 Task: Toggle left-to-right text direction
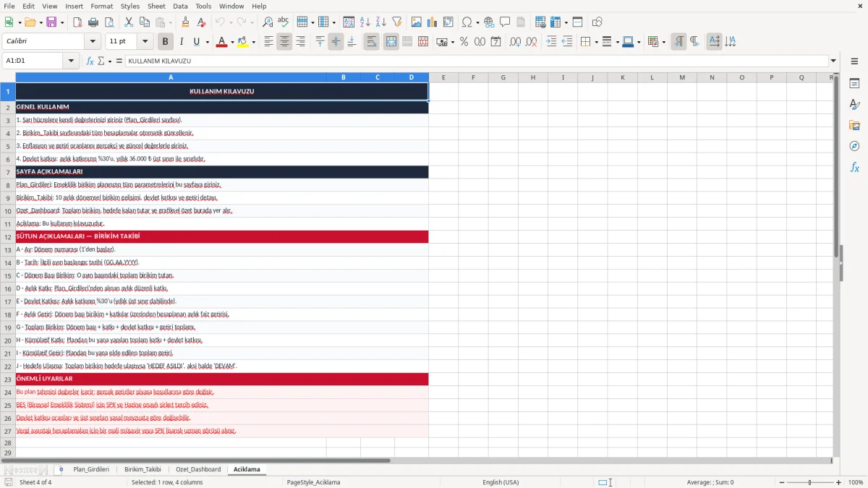point(678,42)
